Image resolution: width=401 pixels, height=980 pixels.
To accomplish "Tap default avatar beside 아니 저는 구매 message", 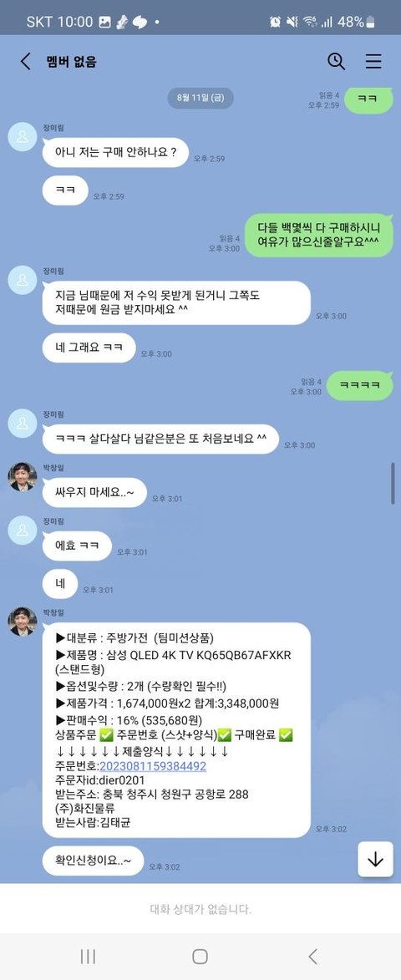I will pos(23,136).
